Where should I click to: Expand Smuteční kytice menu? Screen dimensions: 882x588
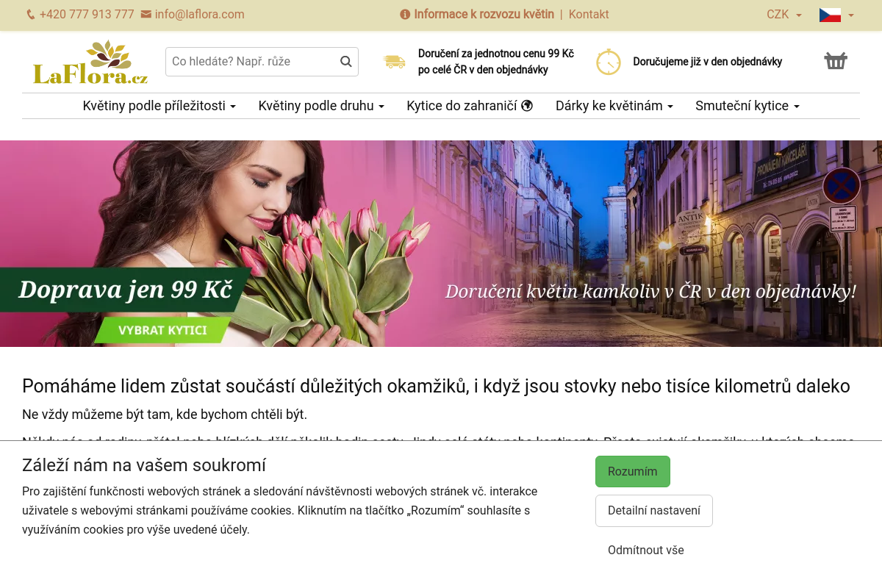pos(747,106)
